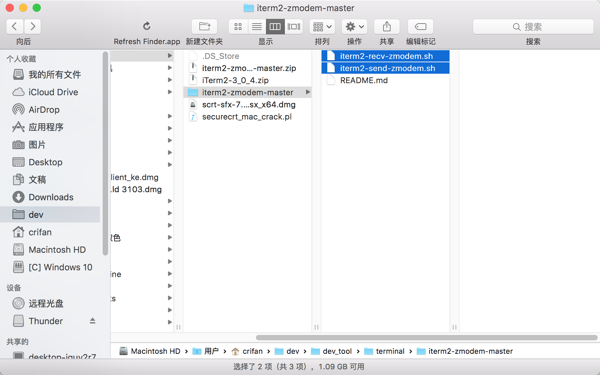Select iTerm2-3_0_4.zip file
600x375 pixels.
pyautogui.click(x=247, y=80)
